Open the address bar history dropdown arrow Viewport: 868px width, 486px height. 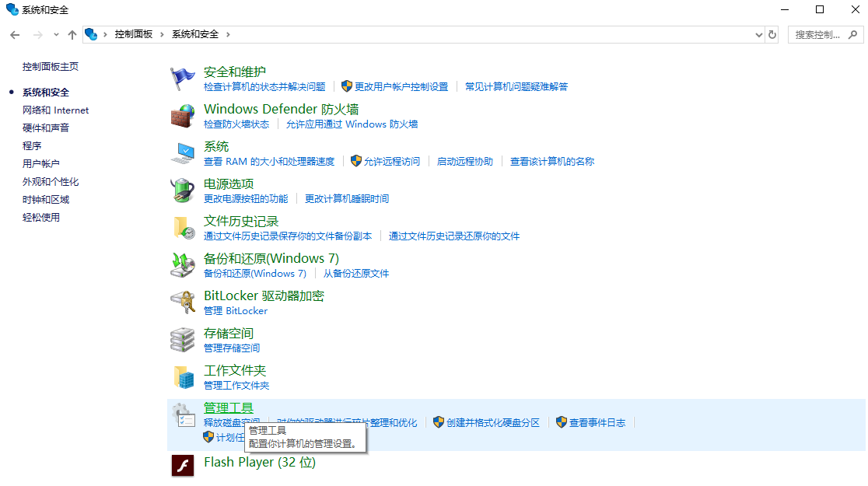(759, 34)
